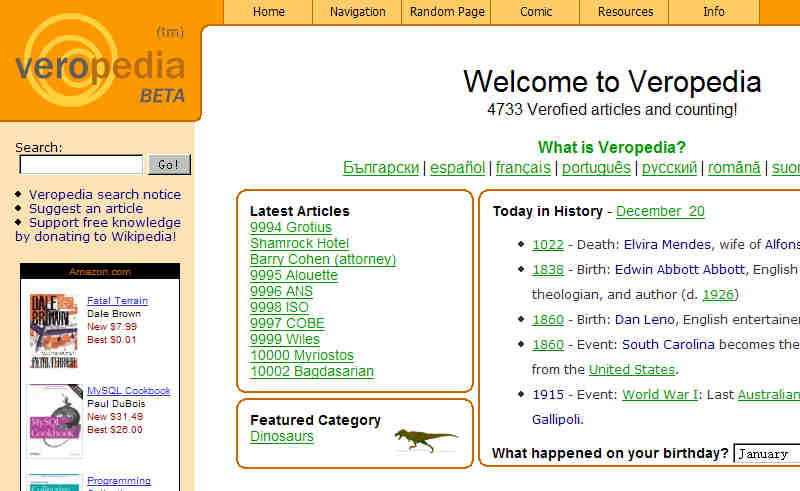This screenshot has height=491, width=800.
Task: Open the December 20 history link
Action: [x=660, y=211]
